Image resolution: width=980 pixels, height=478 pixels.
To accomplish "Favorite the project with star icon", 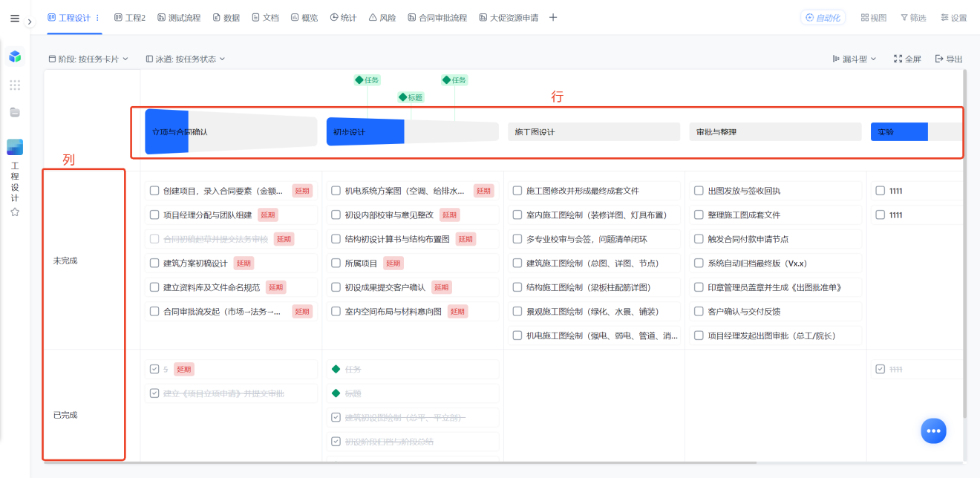I will (x=15, y=212).
